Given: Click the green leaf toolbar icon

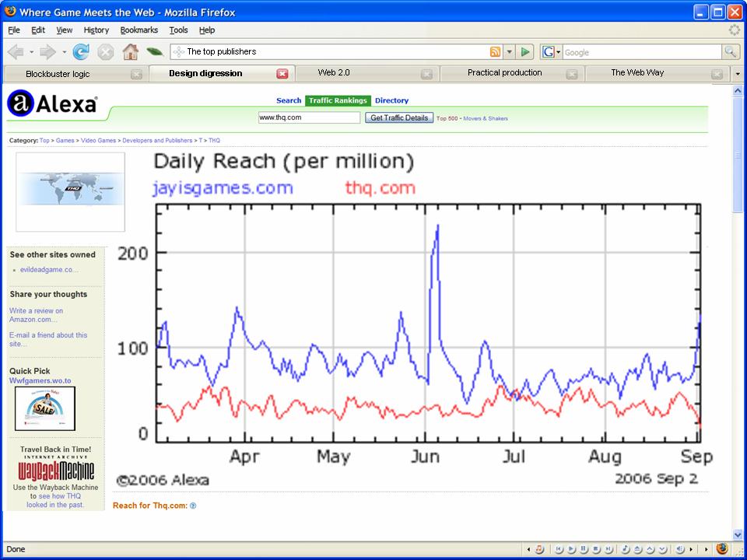Looking at the screenshot, I should 154,51.
